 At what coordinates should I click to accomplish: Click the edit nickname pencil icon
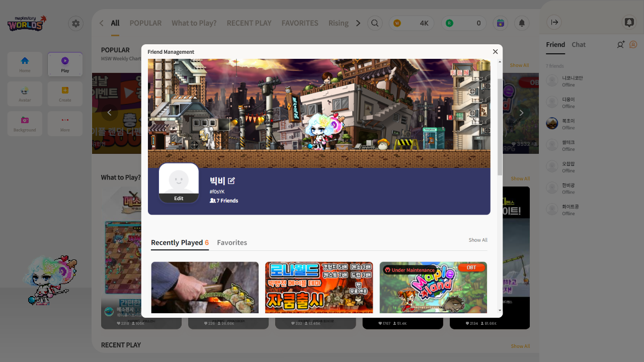[x=231, y=180]
